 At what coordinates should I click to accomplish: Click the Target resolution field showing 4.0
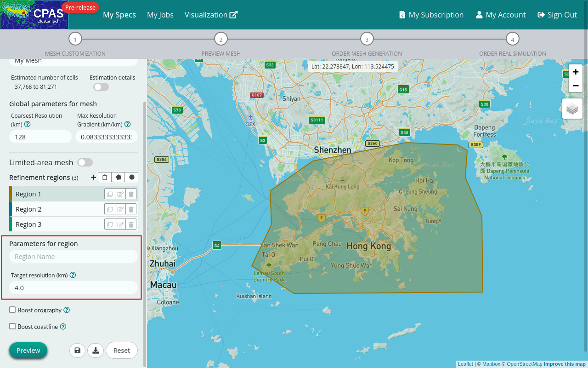[73, 288]
